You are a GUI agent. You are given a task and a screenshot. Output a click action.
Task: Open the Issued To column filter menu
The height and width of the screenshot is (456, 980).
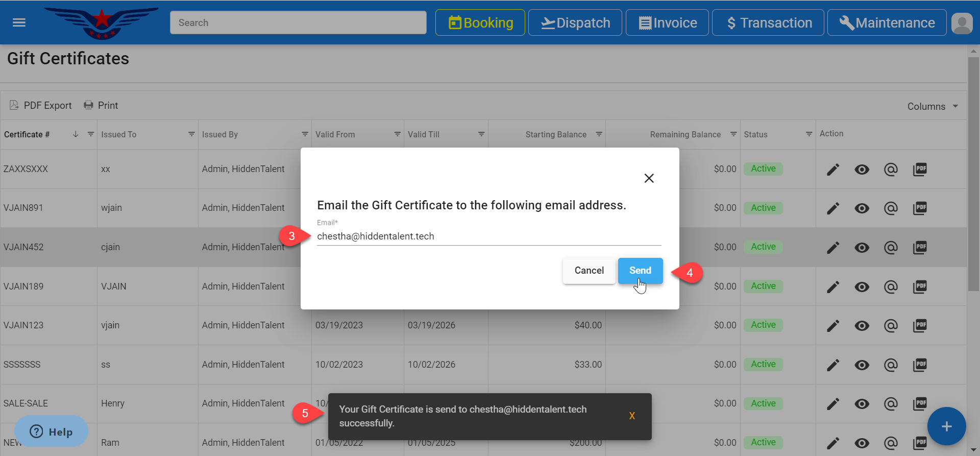coord(191,134)
